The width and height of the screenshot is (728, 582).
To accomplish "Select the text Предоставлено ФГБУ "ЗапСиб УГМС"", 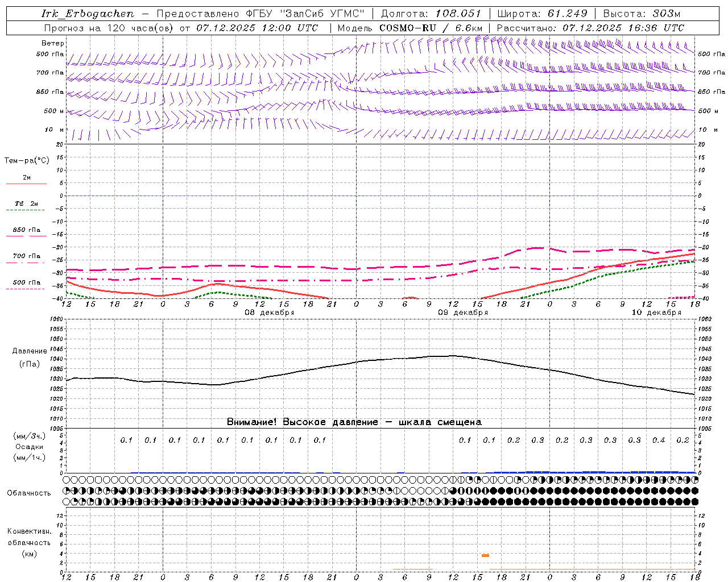I will coord(260,14).
